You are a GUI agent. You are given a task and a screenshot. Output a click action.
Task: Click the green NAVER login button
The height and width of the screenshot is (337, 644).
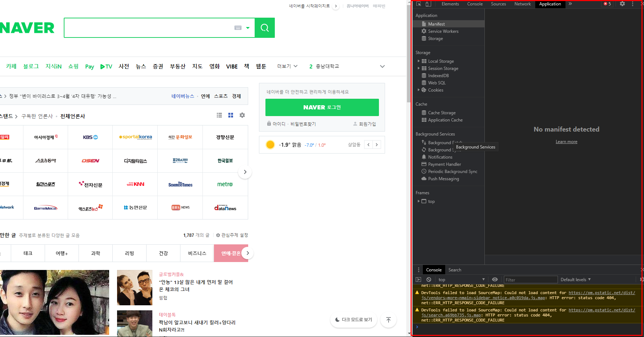pos(322,107)
